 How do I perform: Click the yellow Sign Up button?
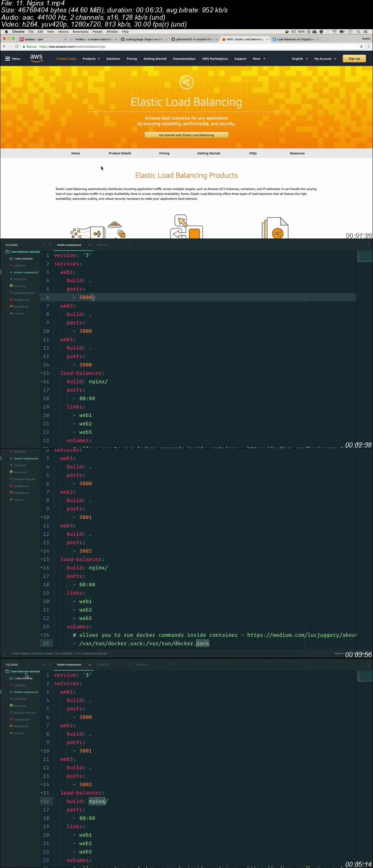354,59
